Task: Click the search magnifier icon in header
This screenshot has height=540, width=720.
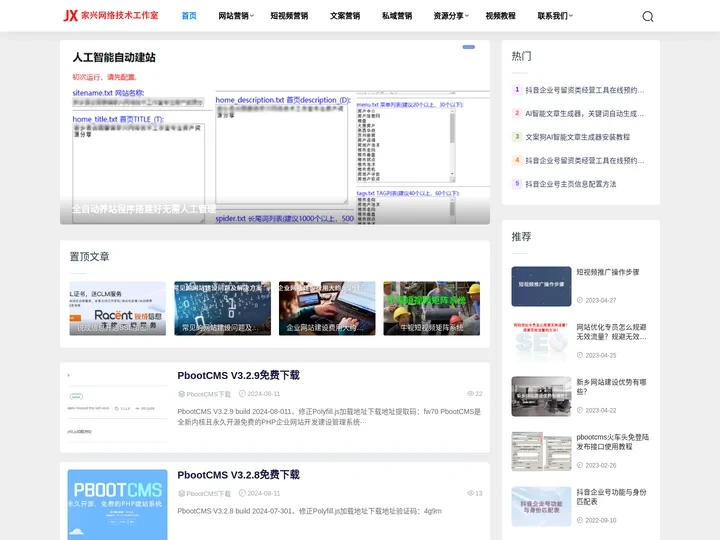Action: point(647,17)
